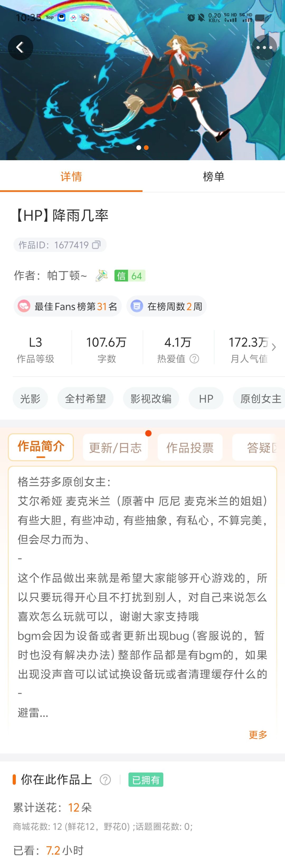The height and width of the screenshot is (868, 285).
Task: Open author 帕丁顿~ profile link
Action: pyautogui.click(x=67, y=276)
